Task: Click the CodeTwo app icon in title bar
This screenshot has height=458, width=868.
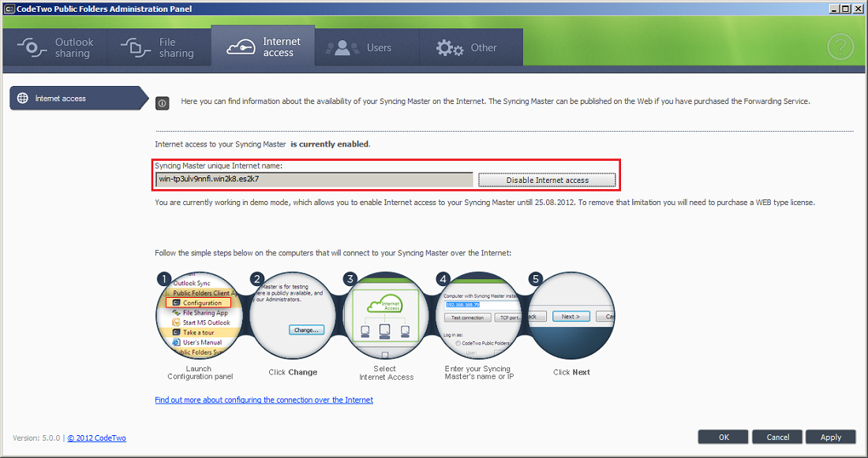Action: (x=9, y=9)
